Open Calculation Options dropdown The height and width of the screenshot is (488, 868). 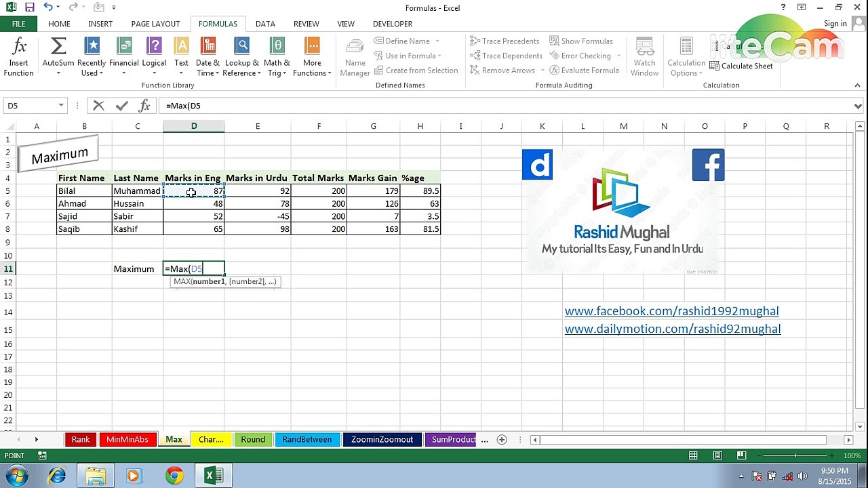[x=686, y=57]
